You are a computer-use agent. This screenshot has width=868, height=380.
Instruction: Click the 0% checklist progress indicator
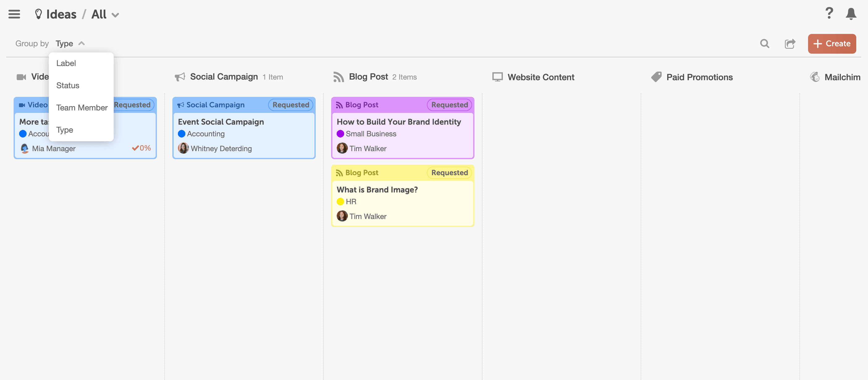coord(141,148)
